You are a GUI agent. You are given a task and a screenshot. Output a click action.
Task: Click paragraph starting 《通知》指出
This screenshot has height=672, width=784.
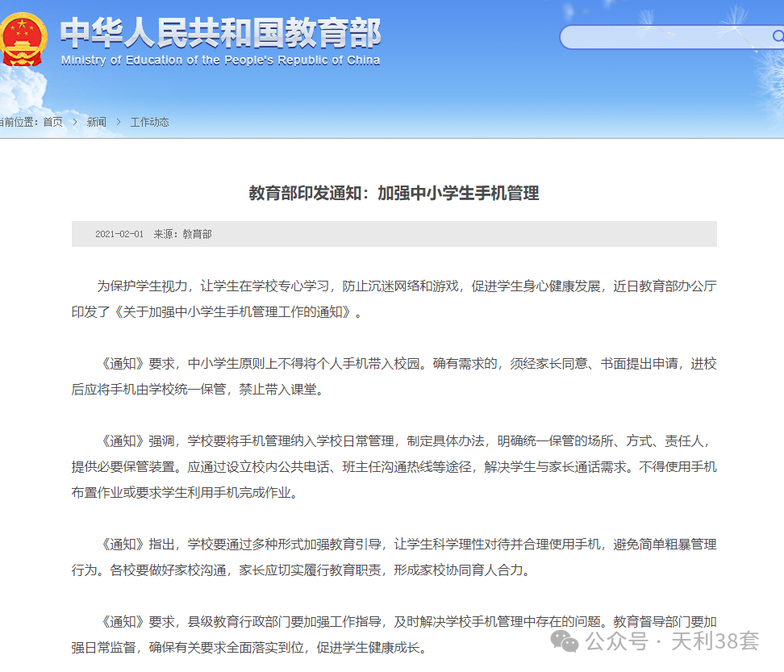pyautogui.click(x=394, y=557)
